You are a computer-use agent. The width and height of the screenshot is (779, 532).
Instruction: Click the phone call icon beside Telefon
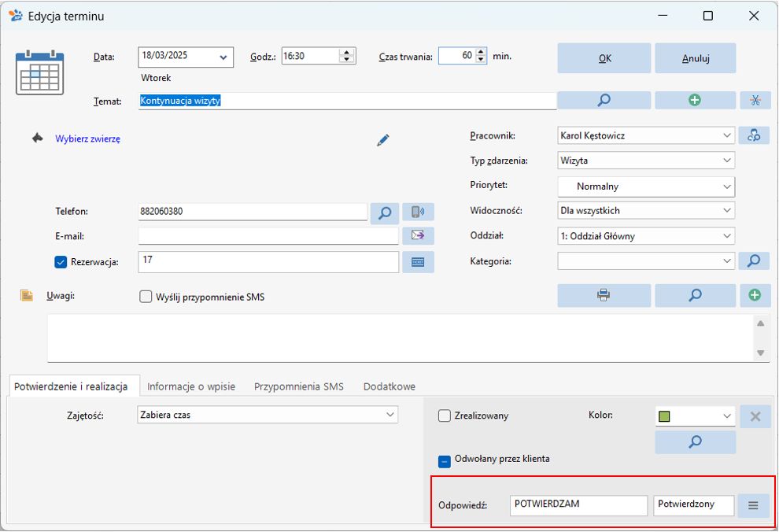click(418, 212)
